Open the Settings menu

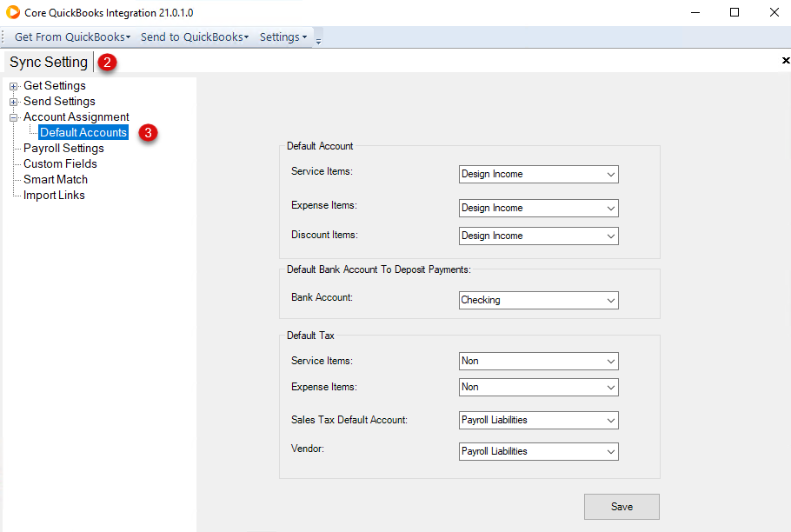[283, 37]
